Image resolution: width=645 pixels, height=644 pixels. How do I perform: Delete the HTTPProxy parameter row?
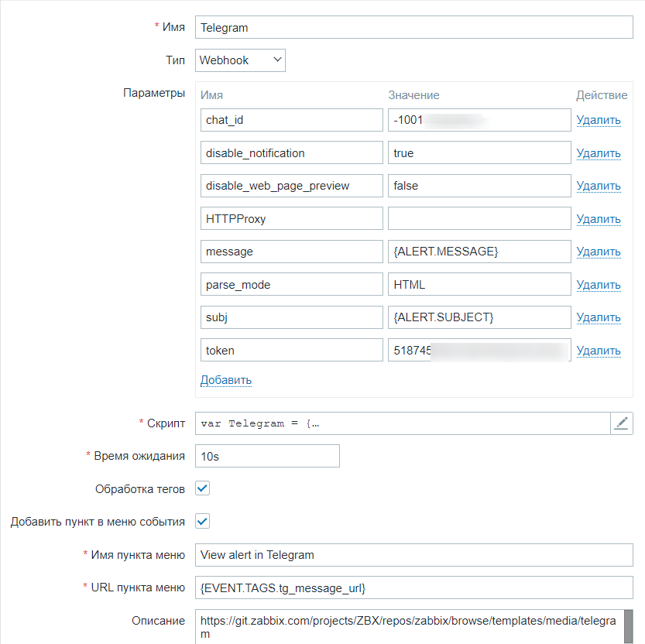click(599, 219)
